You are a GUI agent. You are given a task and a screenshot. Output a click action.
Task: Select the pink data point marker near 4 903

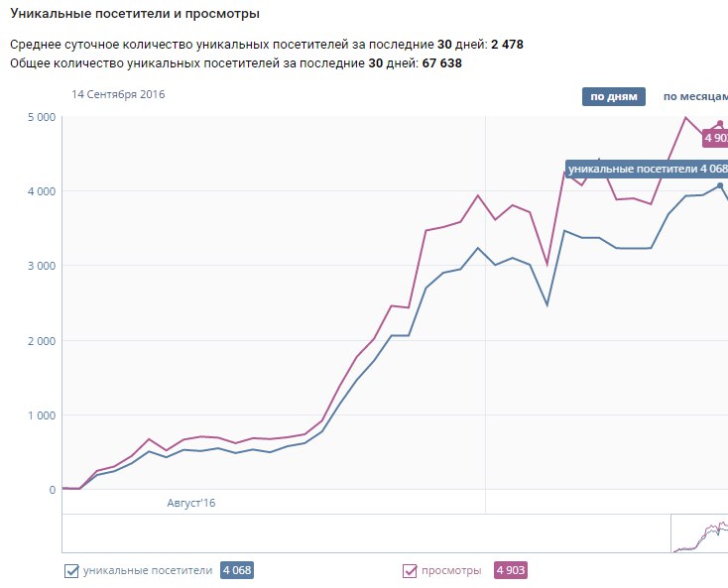720,124
